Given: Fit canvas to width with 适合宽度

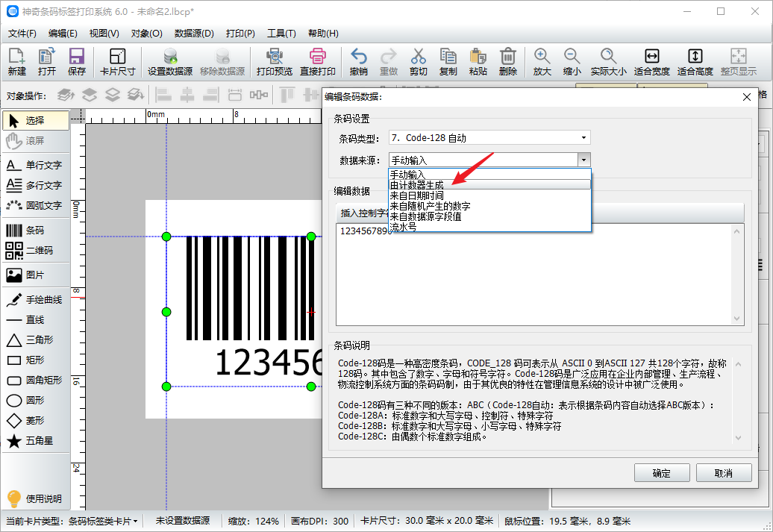Looking at the screenshot, I should [x=651, y=62].
